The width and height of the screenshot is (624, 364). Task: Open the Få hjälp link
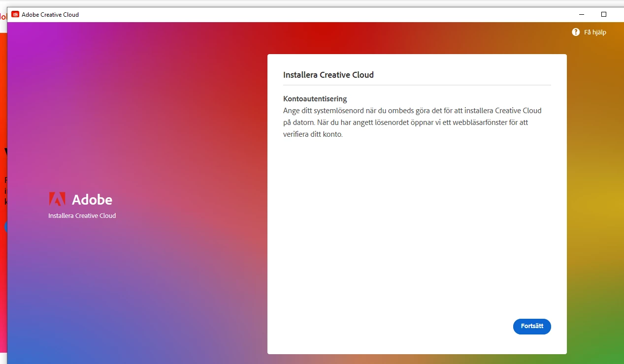[x=595, y=32]
